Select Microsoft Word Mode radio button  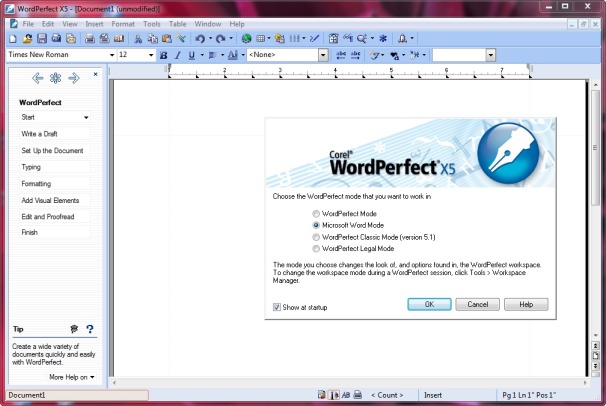tap(316, 225)
